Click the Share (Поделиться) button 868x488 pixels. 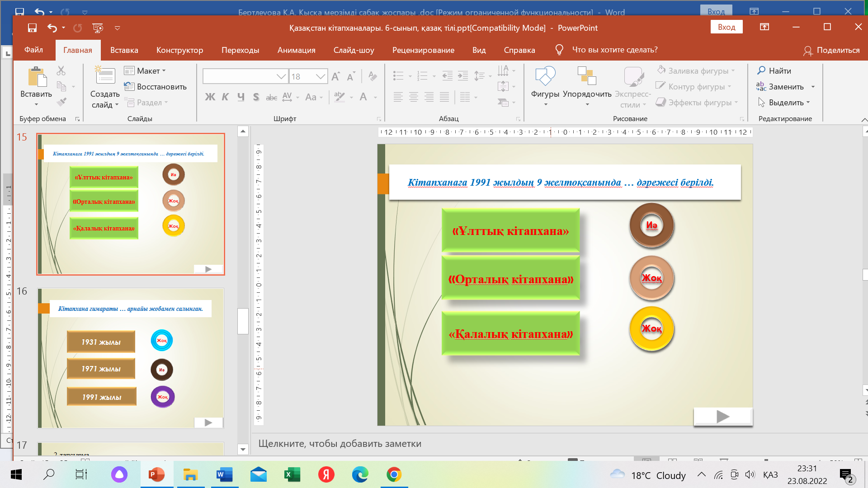tap(831, 50)
